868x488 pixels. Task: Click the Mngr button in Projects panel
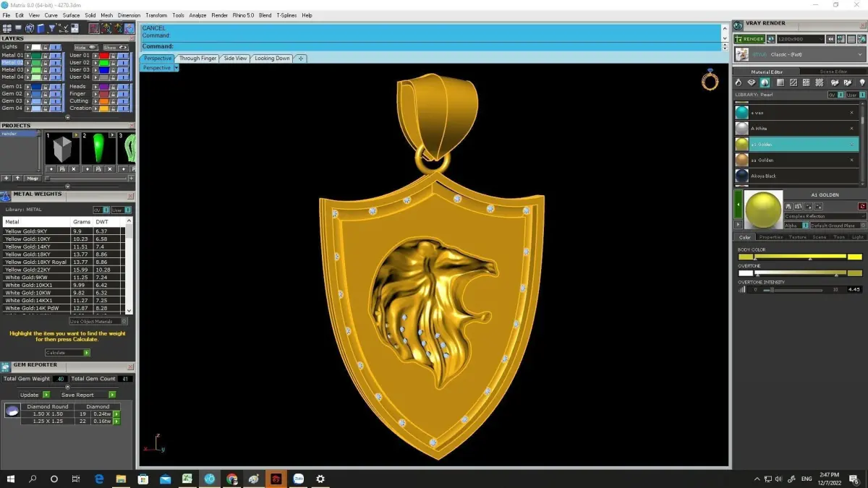(33, 178)
